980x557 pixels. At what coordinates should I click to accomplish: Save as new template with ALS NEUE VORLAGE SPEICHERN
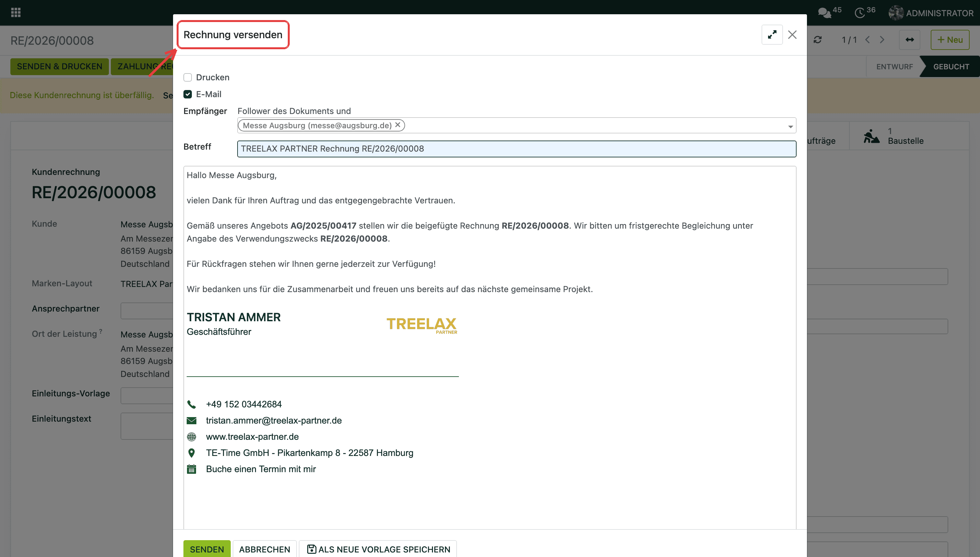coord(378,549)
